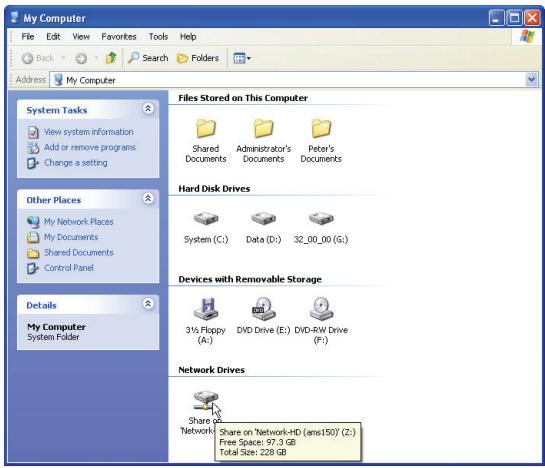
Task: Open the Forward history dropdown arrow
Action: tap(96, 58)
